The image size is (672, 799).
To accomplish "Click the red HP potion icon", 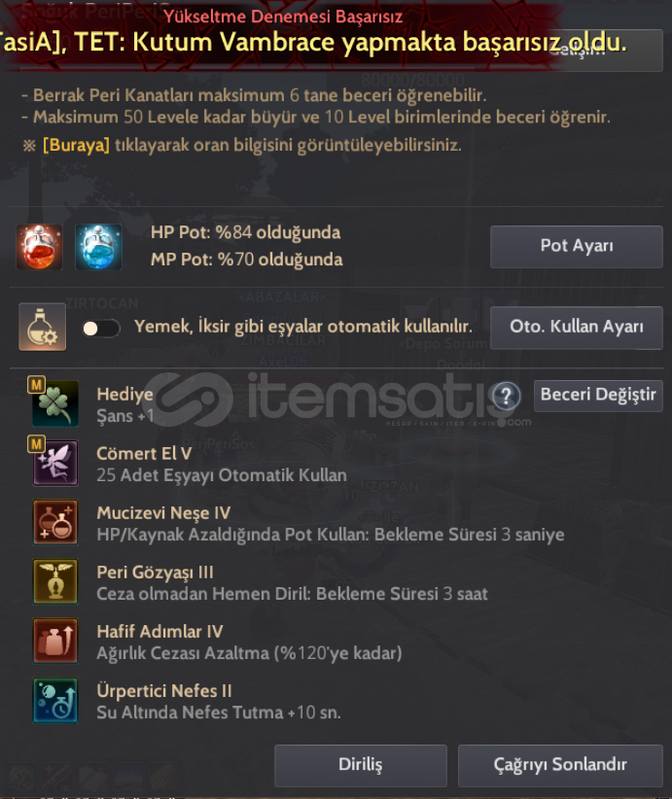I will point(39,247).
